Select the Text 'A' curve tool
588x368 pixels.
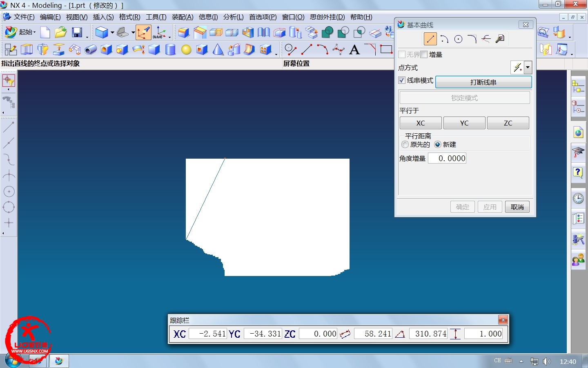click(354, 50)
